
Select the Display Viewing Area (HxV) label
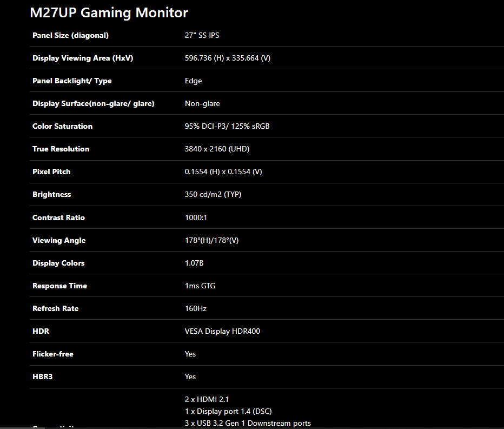[83, 58]
